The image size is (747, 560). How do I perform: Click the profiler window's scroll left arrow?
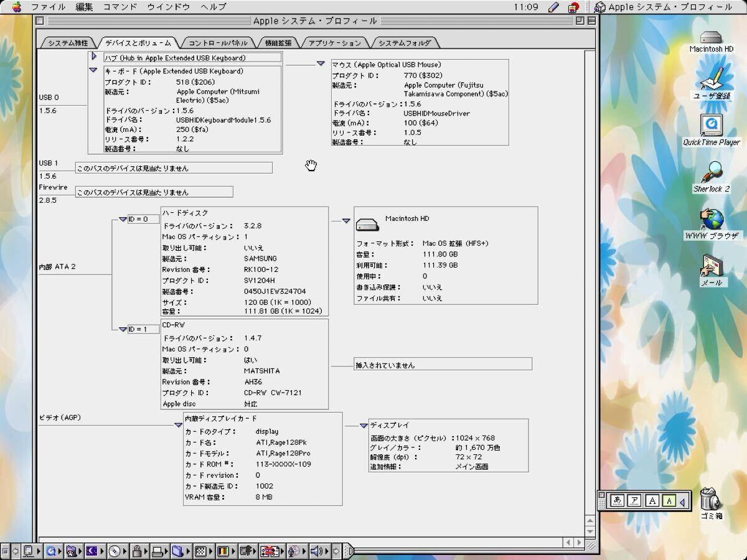tap(568, 543)
